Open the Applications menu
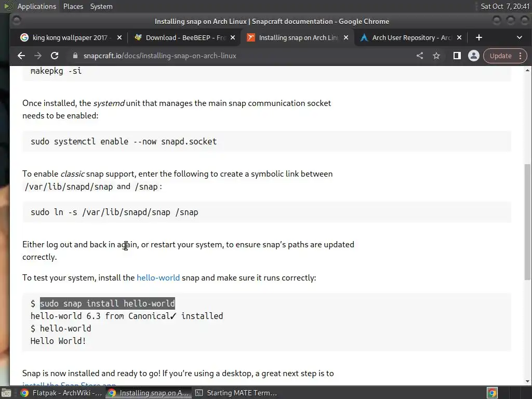The image size is (532, 399). [x=37, y=6]
